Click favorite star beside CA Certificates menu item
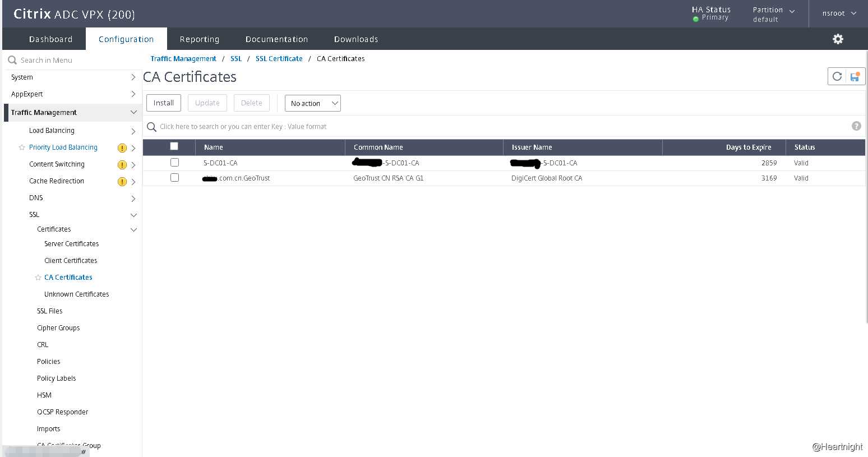This screenshot has width=868, height=457. click(x=38, y=278)
